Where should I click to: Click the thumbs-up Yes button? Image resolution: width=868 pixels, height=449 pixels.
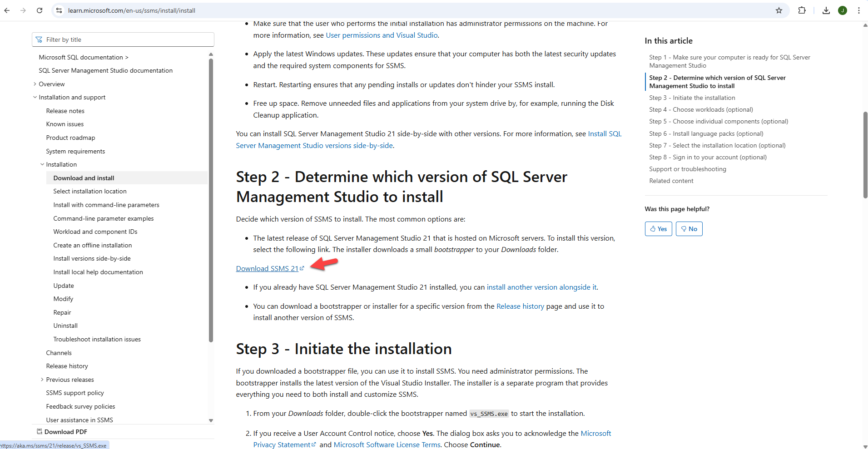658,229
